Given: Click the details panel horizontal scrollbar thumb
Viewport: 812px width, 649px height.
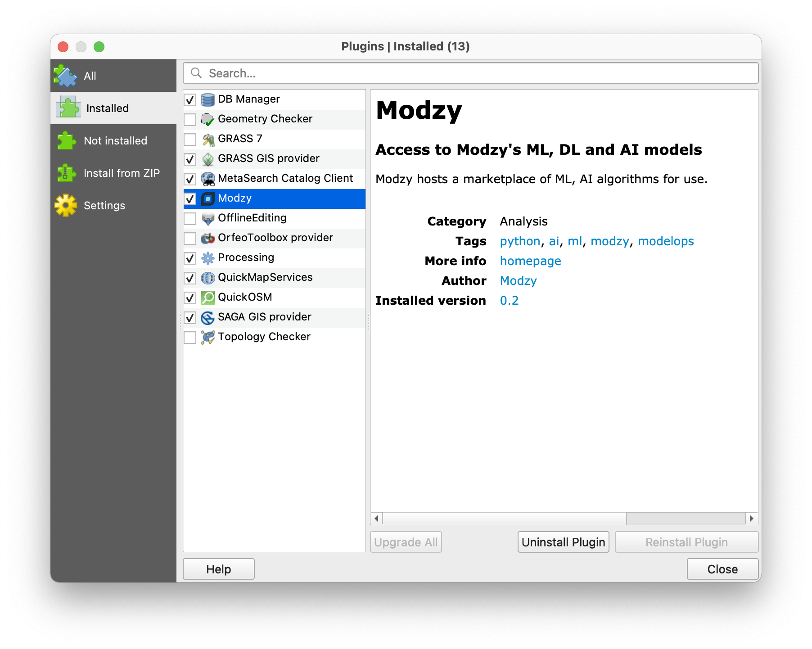Looking at the screenshot, I should click(x=505, y=518).
